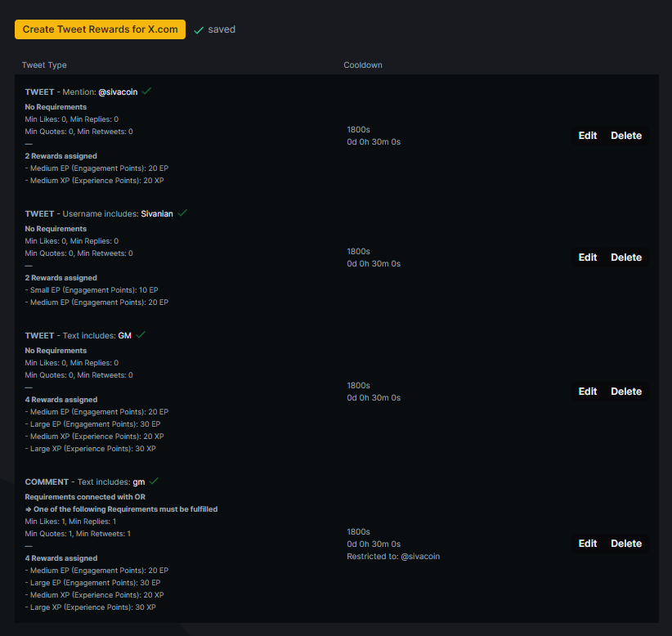Click the Cooldown column header
The width and height of the screenshot is (672, 636).
click(362, 65)
